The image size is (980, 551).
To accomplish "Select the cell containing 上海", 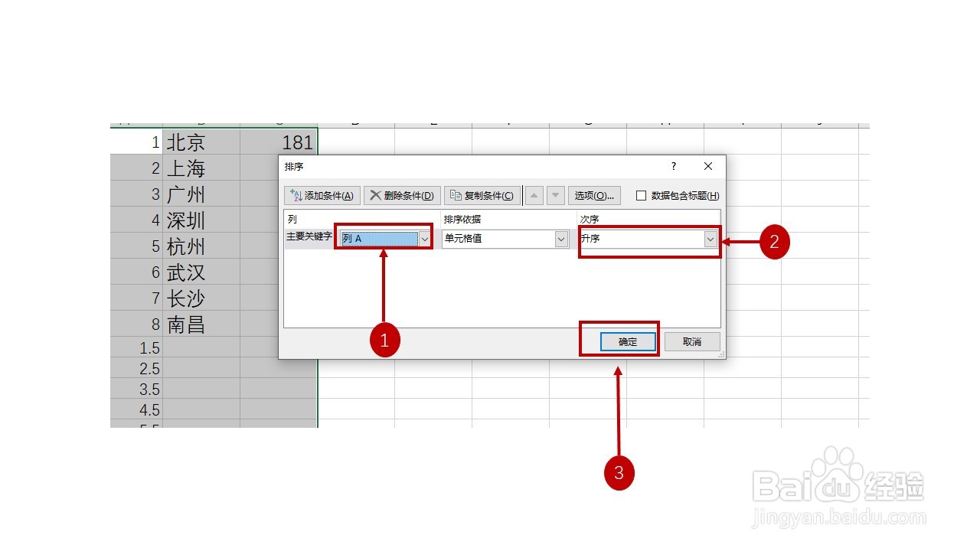I will click(201, 168).
